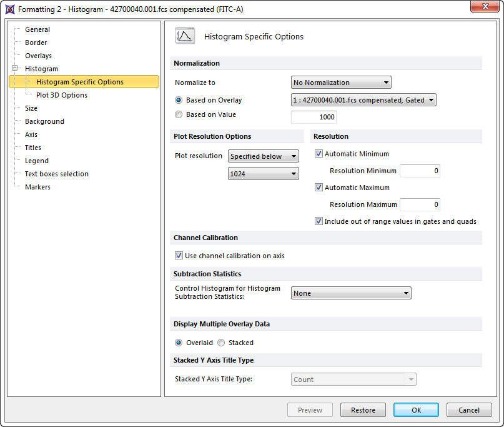
Task: Choose the Stacked display option
Action: 221,343
